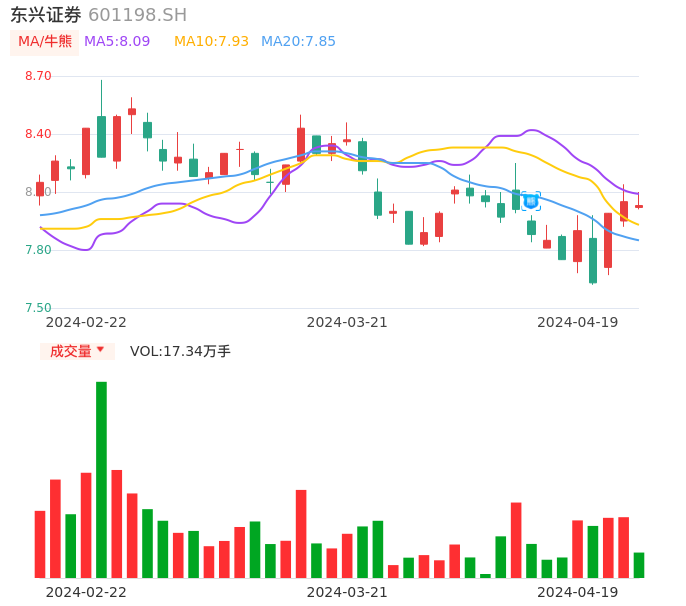Select the rightmost candlestick on the price chart
The image size is (686, 606).
point(639,206)
